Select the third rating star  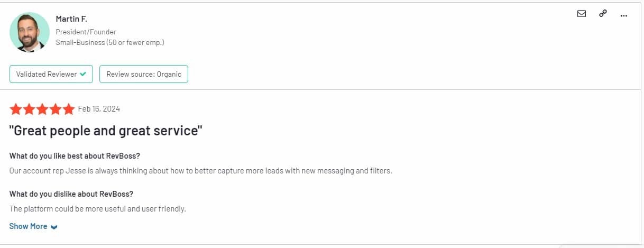point(42,109)
